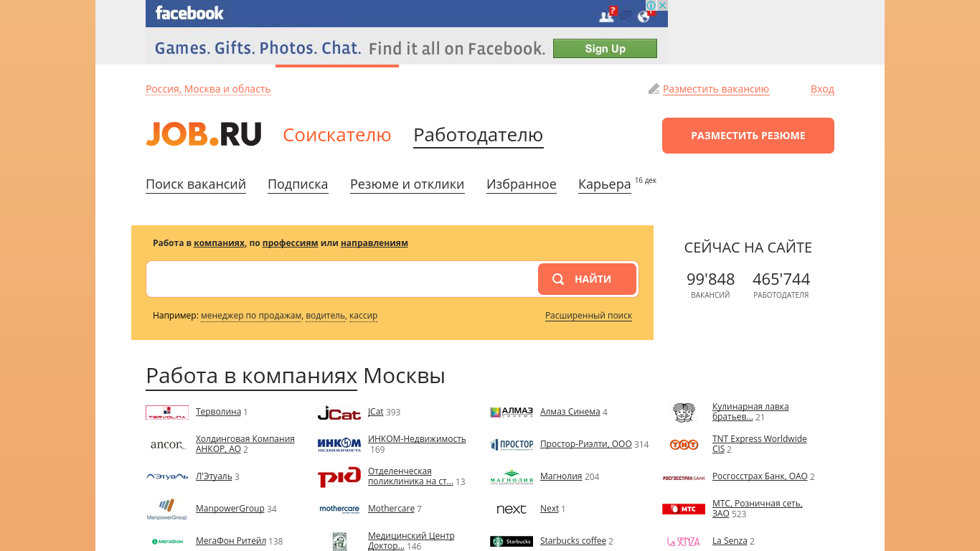The image size is (980, 551).
Task: Open Резюме и отклики menu item
Action: coord(407,184)
